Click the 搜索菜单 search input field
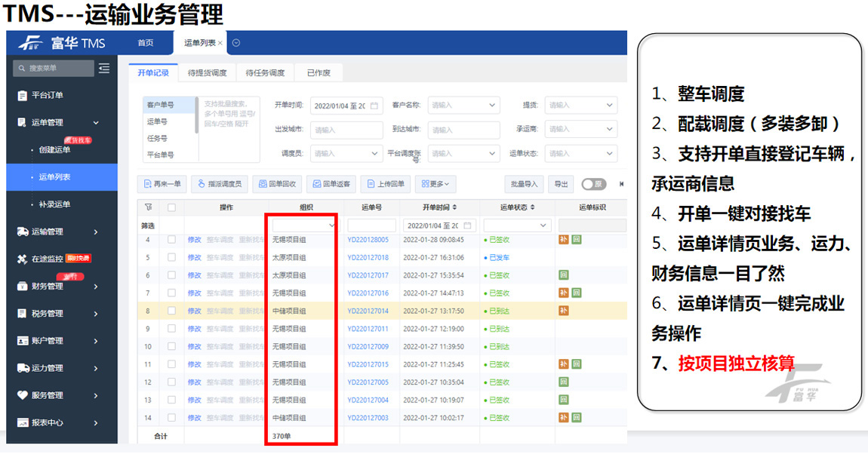The height and width of the screenshot is (454, 868). click(54, 69)
